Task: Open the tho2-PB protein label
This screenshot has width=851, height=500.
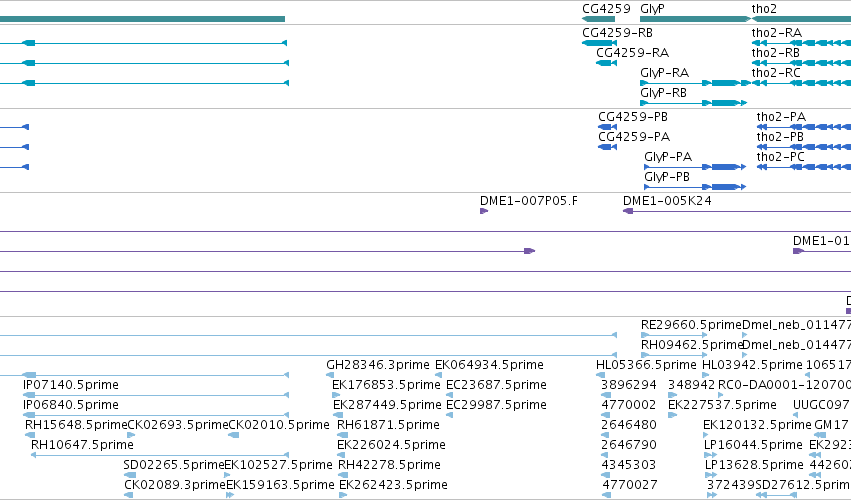Action: 780,137
